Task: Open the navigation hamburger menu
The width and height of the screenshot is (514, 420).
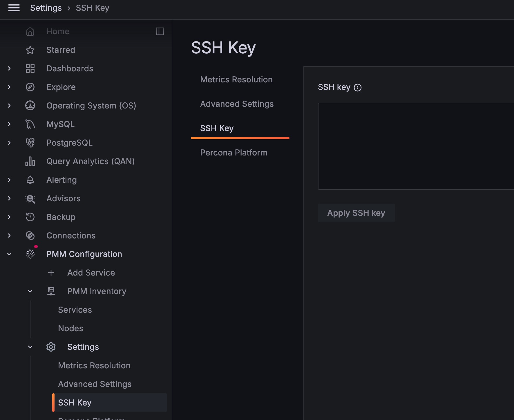Action: (x=14, y=8)
